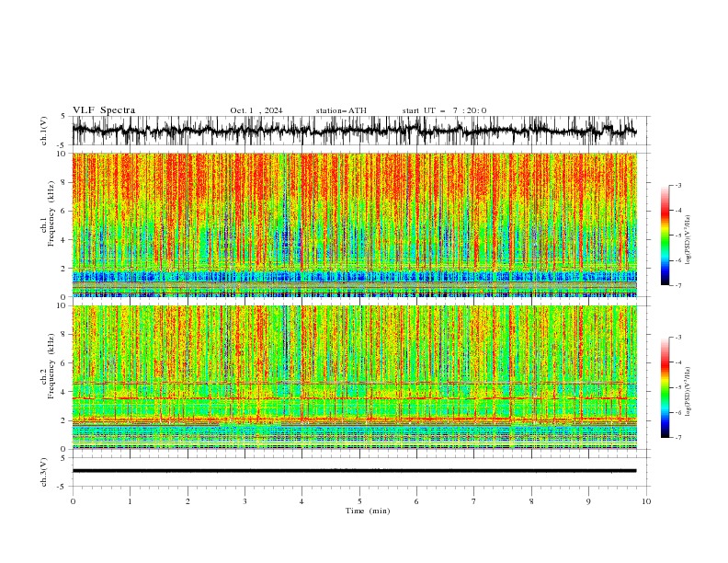
Task: Click upper colorbar label 'log(PSD)(V²/Hz)'
Action: (x=688, y=240)
